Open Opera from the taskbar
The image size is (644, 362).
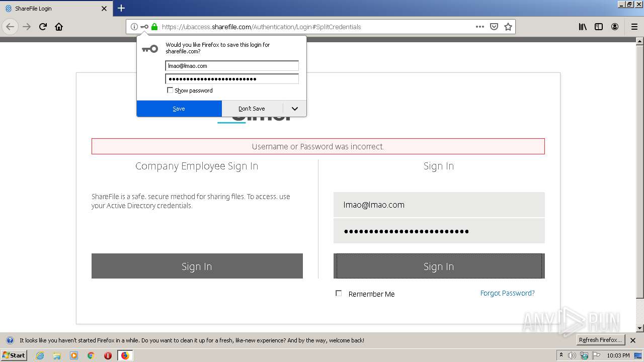tap(108, 355)
